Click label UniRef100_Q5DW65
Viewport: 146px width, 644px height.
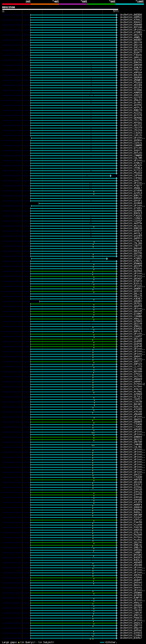pyautogui.click(x=131, y=422)
